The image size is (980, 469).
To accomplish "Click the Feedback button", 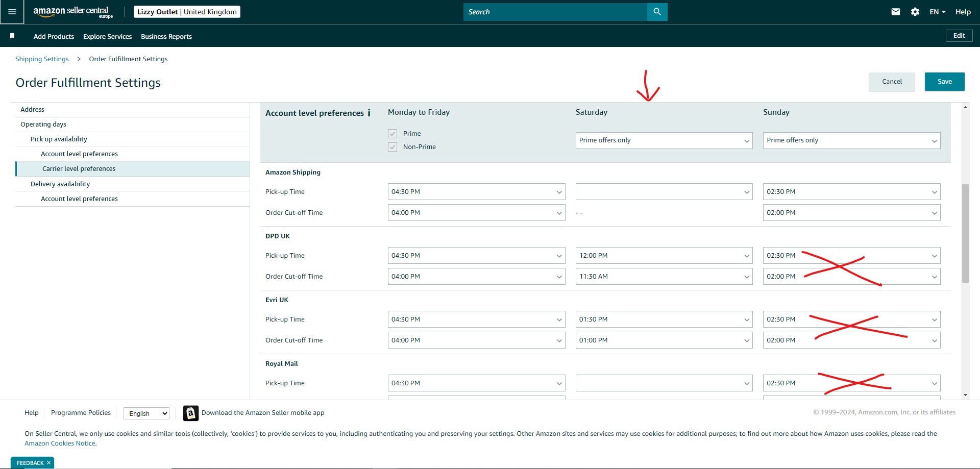I will coord(30,463).
